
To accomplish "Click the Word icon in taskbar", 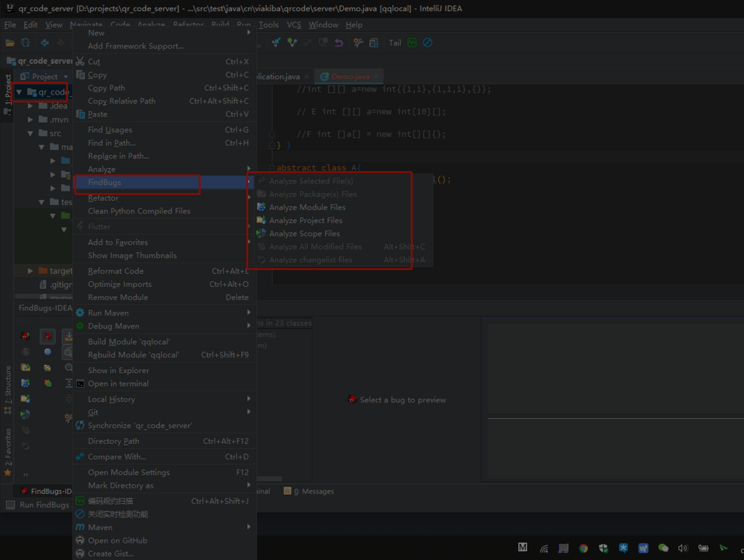I will pos(643,548).
